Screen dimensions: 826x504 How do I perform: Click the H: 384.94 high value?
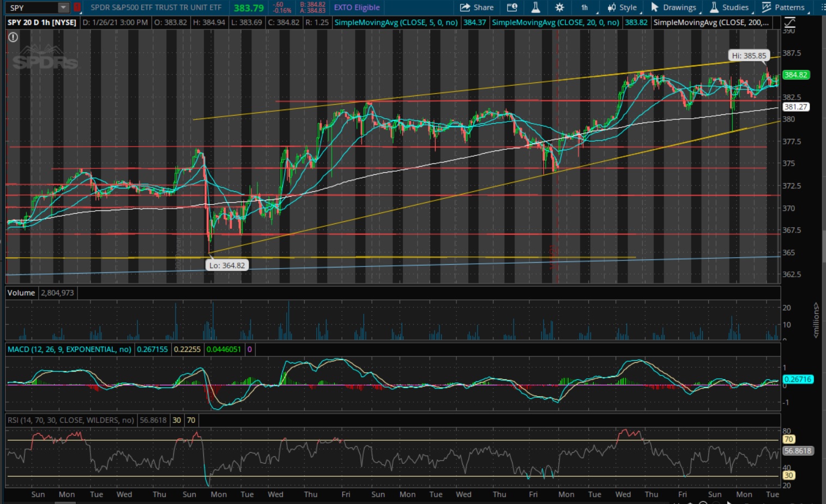pos(209,22)
